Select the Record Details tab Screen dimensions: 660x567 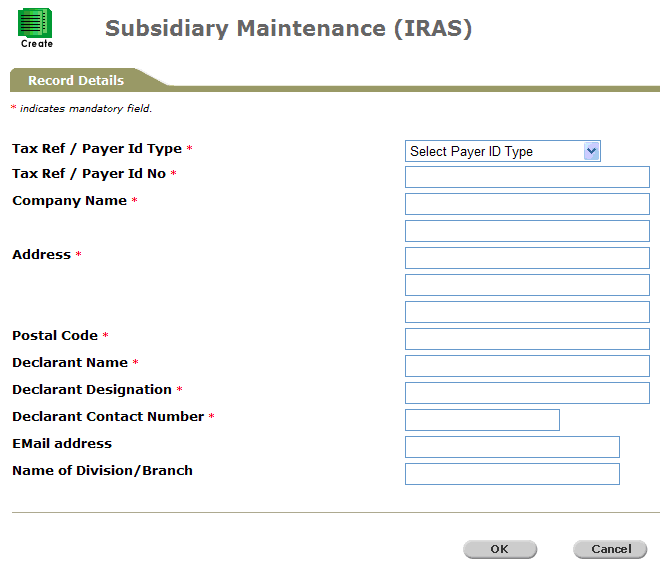click(76, 80)
